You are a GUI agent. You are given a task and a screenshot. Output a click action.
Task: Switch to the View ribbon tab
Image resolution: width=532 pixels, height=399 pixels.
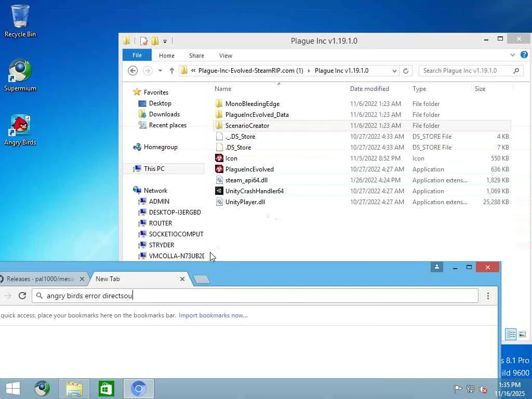point(225,56)
